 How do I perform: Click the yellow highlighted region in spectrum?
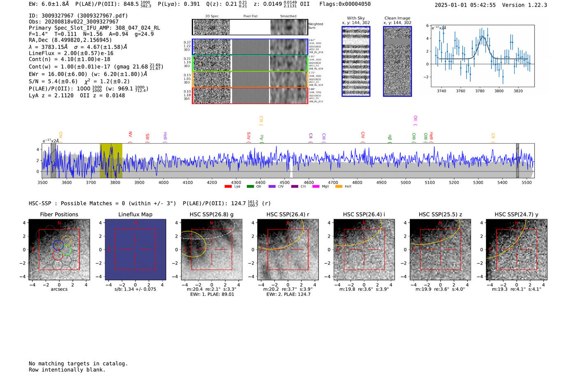[x=111, y=161]
